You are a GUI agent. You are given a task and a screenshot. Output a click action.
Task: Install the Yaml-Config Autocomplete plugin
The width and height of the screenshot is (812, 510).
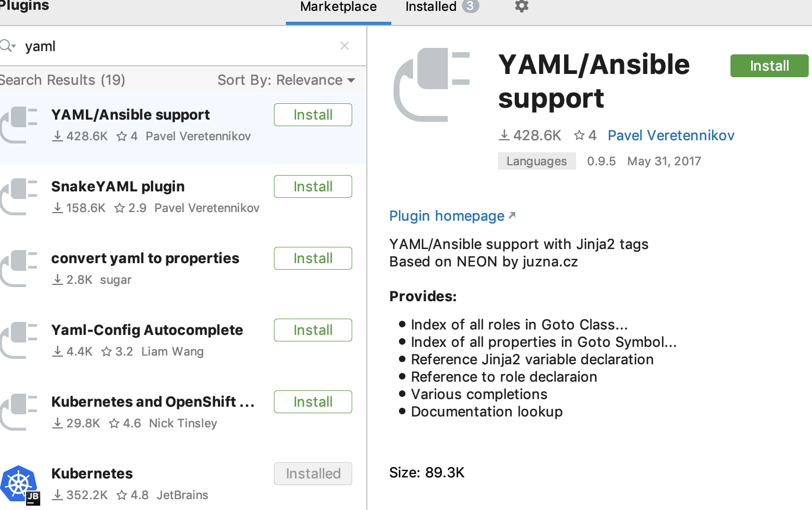click(x=313, y=329)
